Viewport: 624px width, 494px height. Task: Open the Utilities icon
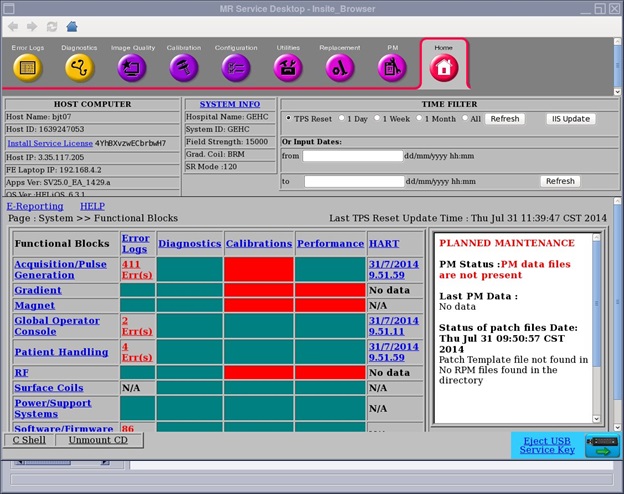[x=288, y=67]
